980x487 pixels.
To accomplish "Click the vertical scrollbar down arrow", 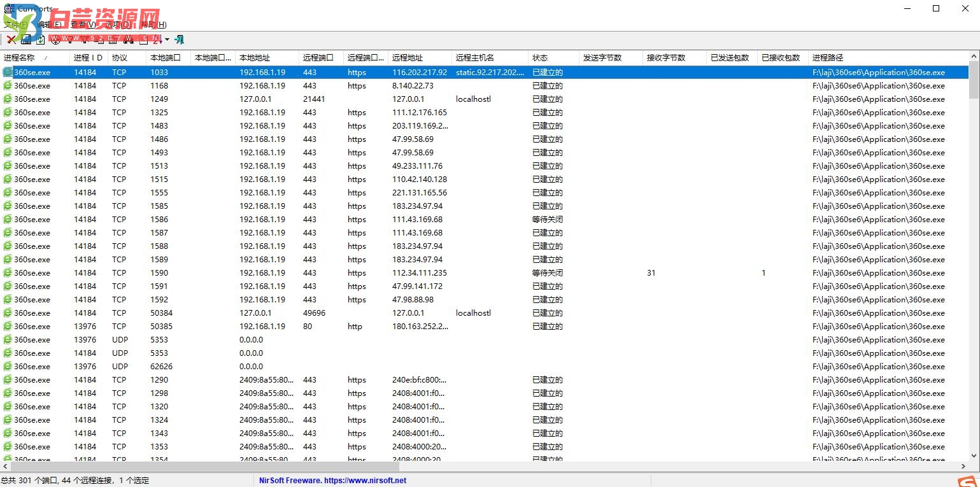I will [974, 456].
